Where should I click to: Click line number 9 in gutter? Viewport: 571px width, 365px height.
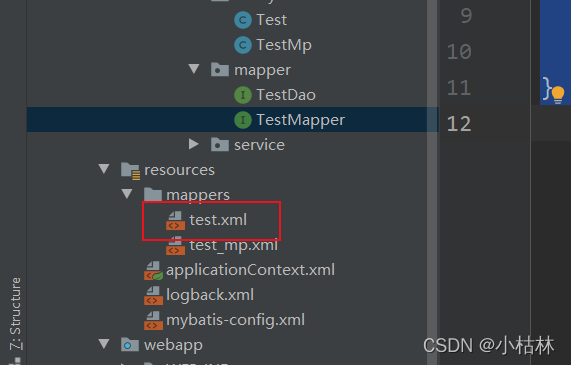coord(466,16)
